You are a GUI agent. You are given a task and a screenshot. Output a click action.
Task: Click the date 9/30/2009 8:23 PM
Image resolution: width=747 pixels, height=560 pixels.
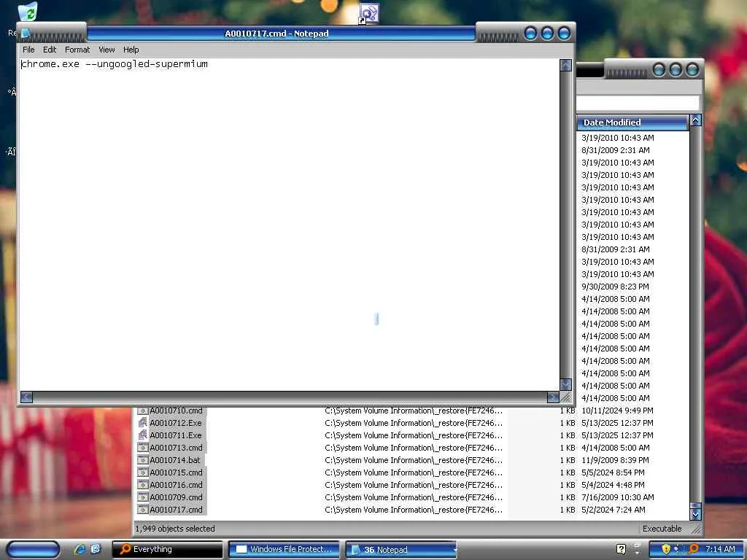point(615,287)
